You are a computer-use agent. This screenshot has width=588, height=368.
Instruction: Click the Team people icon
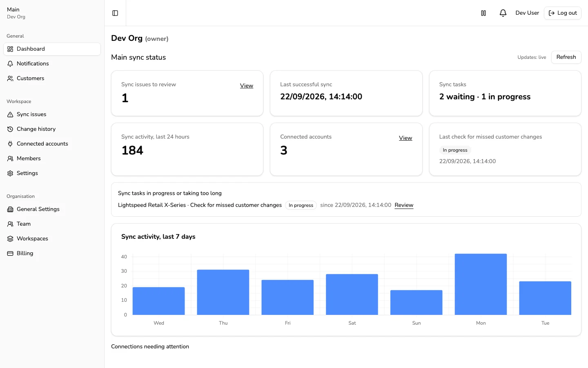[10, 224]
